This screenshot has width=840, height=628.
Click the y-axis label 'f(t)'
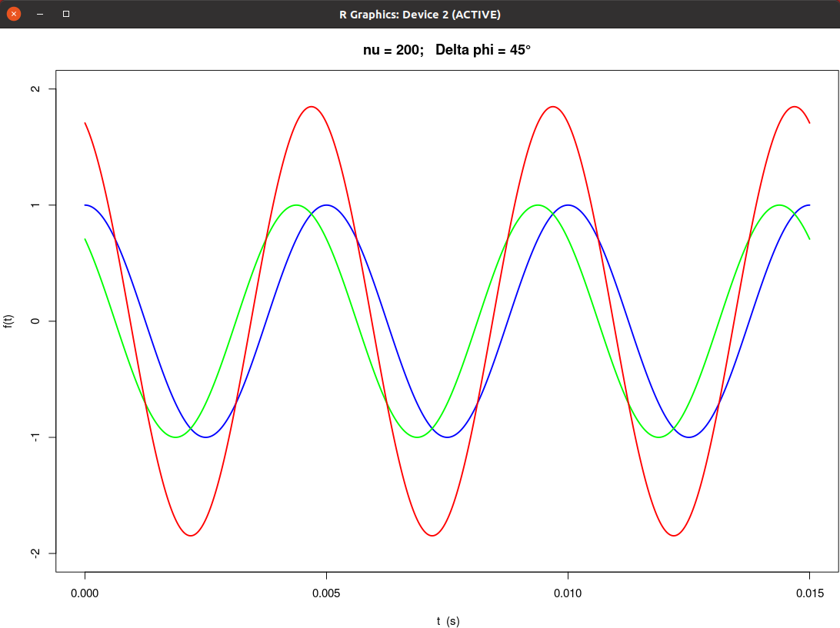coord(8,321)
